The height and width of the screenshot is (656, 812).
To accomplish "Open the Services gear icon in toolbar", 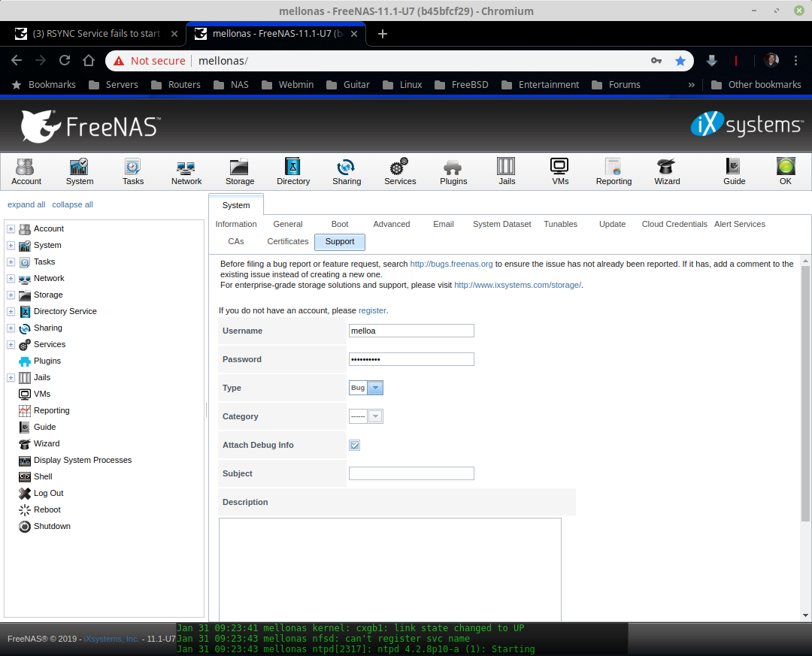I will [399, 171].
